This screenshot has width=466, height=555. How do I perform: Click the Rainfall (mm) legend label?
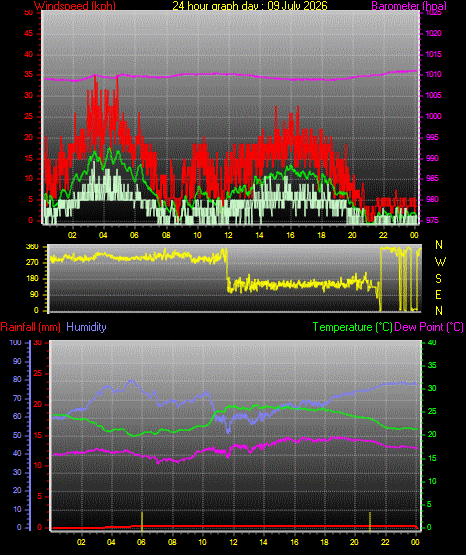[x=30, y=327]
